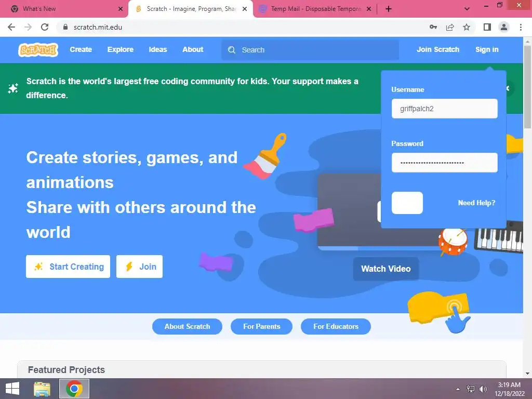Click Join Scratch link
The image size is (532, 399).
[x=437, y=49]
